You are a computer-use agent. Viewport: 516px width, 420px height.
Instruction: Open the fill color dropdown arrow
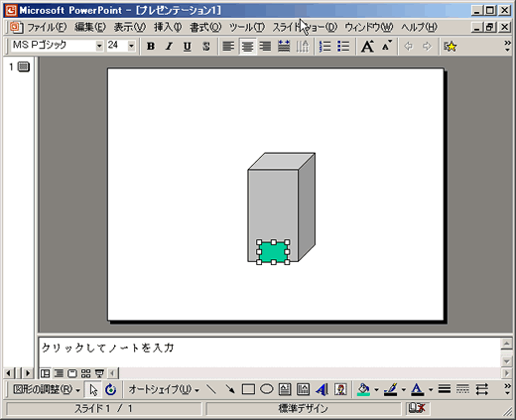[x=376, y=390]
